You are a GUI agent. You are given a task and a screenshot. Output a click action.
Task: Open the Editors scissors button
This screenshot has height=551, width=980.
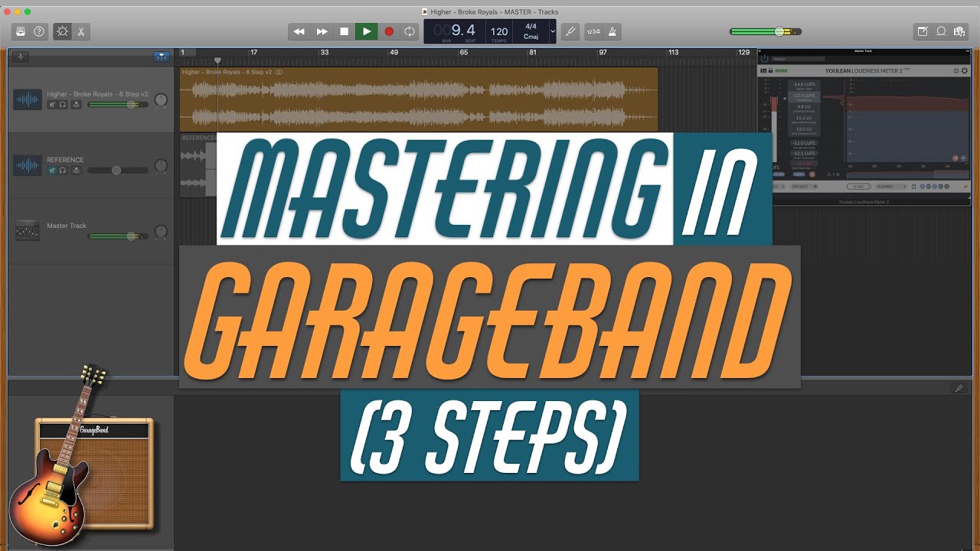[x=80, y=31]
